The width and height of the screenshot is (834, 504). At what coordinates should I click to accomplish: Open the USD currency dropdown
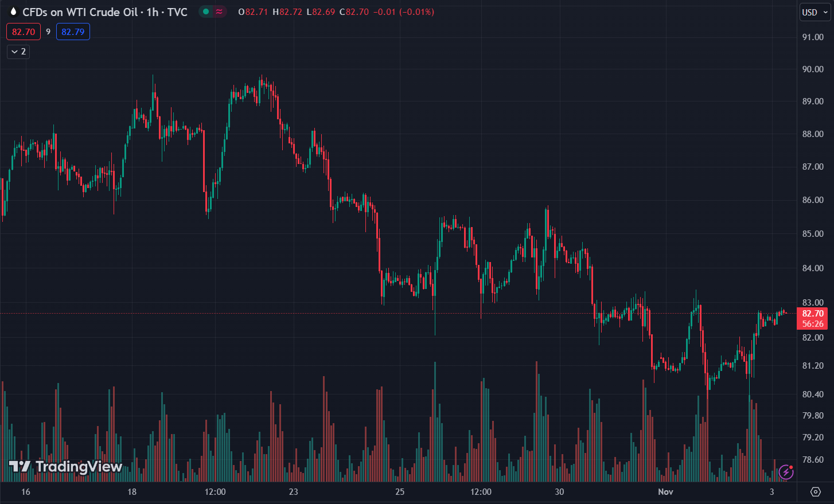814,12
